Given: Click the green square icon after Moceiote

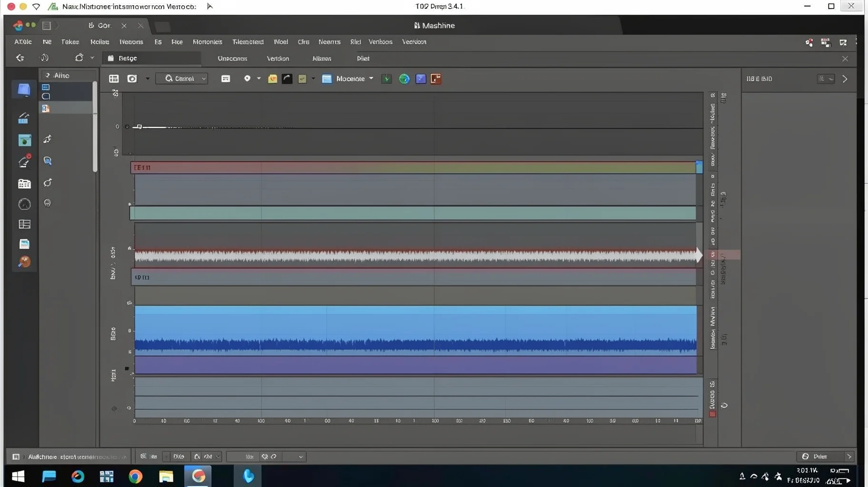Looking at the screenshot, I should pyautogui.click(x=386, y=79).
